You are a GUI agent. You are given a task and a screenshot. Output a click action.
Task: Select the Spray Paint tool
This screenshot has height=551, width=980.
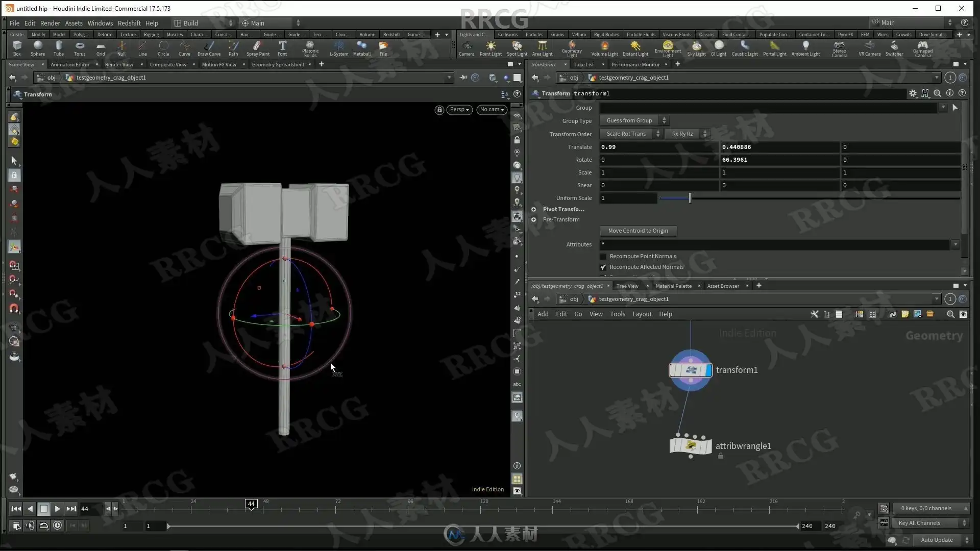coord(258,48)
